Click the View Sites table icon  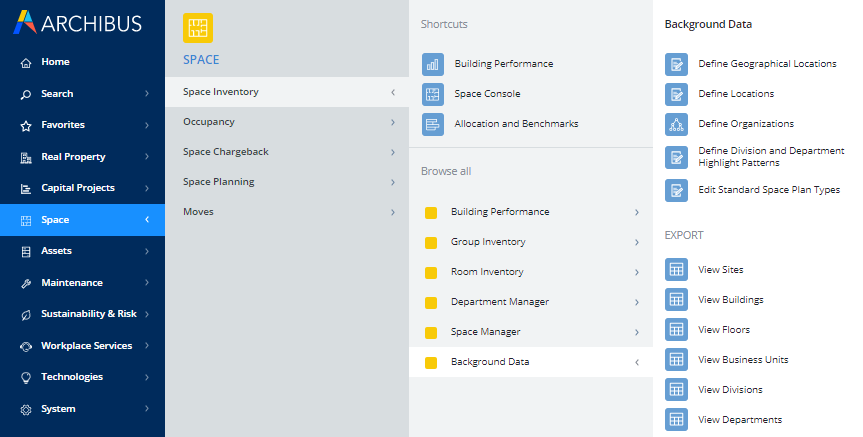(676, 270)
